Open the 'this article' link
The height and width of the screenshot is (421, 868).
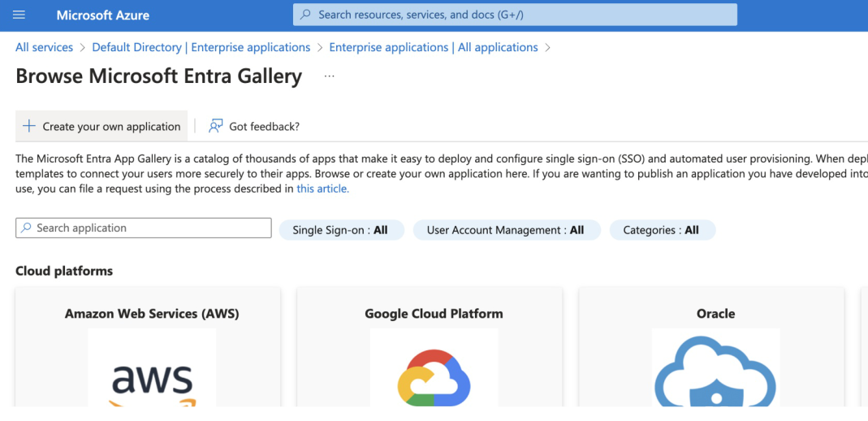[x=322, y=189]
